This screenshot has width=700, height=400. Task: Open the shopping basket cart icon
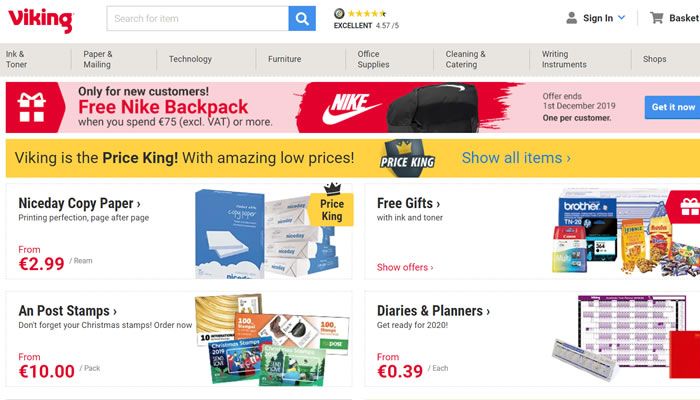pyautogui.click(x=656, y=18)
